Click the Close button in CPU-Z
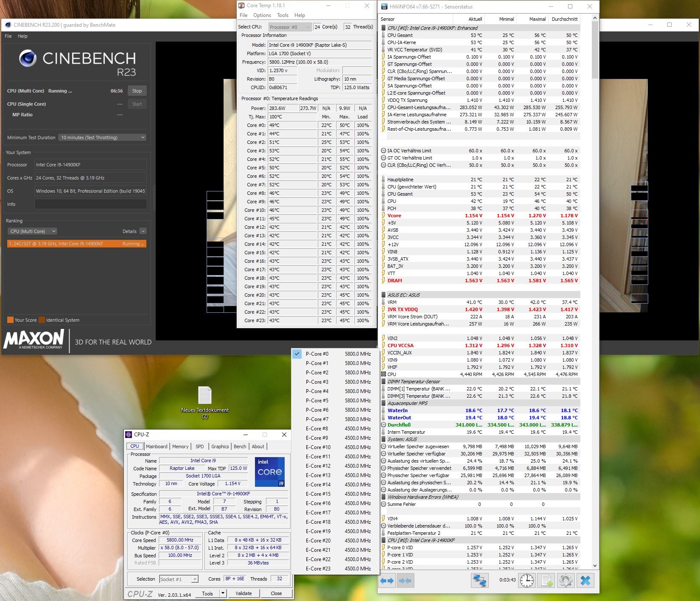Image resolution: width=700 pixels, height=601 pixels. coord(276,593)
